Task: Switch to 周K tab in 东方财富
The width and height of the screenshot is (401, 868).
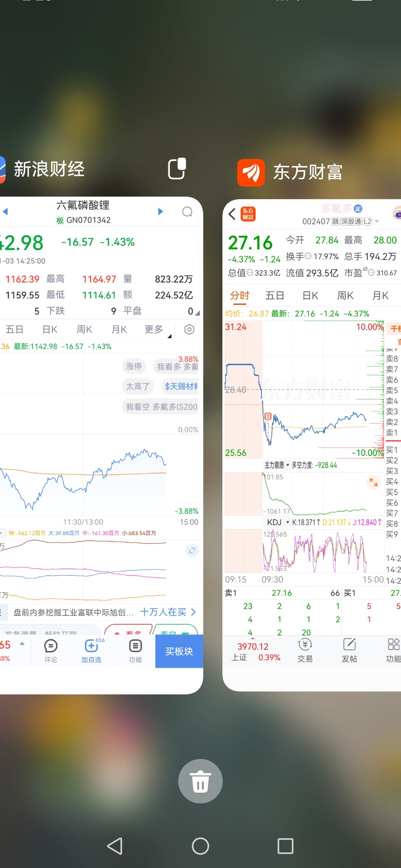Action: click(345, 296)
